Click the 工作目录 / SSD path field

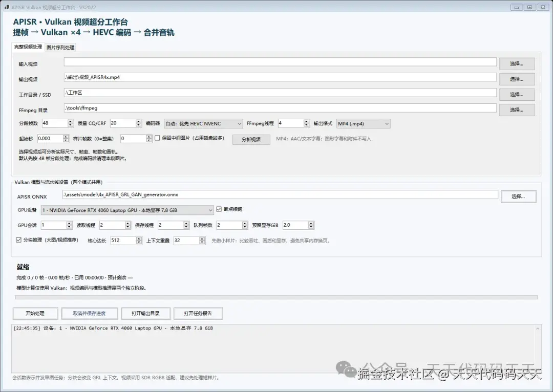(280, 93)
